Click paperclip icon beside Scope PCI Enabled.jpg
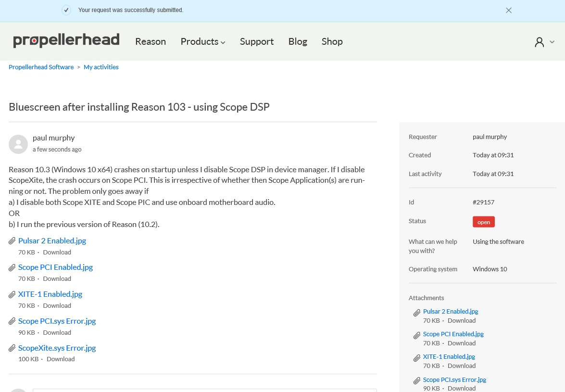Screen dimensions: 565x392 12,267
